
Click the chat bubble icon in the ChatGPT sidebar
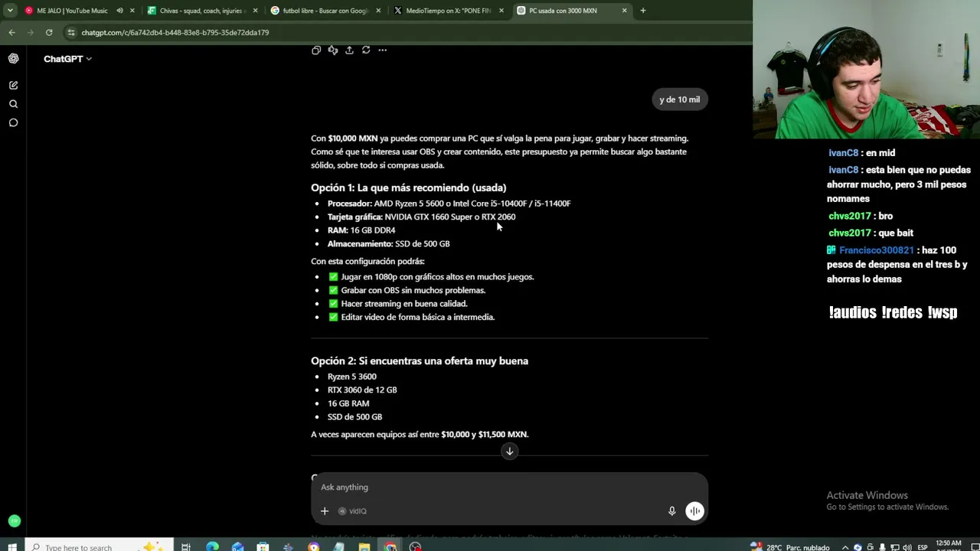tap(13, 122)
